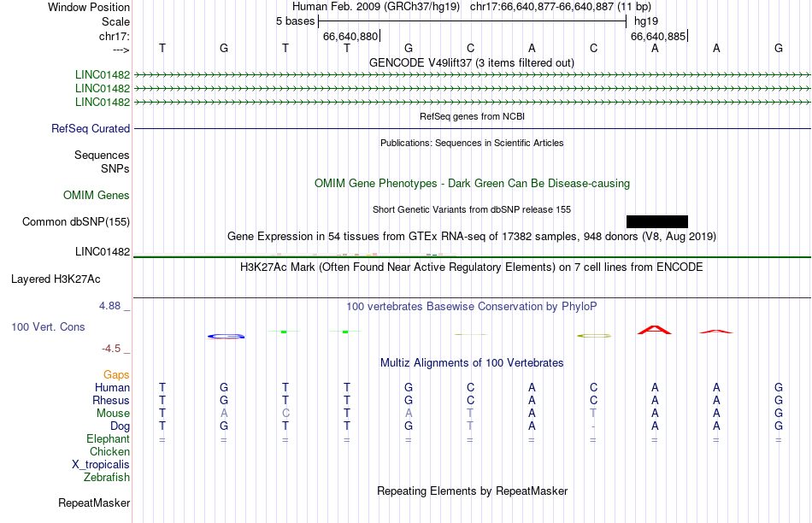
Task: Click the 66,640,885 ruler coordinate
Action: coord(658,36)
